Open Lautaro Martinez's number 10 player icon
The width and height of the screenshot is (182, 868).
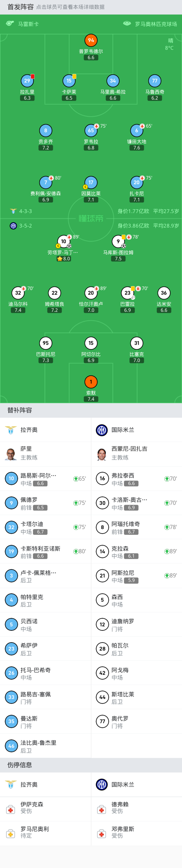(64, 241)
